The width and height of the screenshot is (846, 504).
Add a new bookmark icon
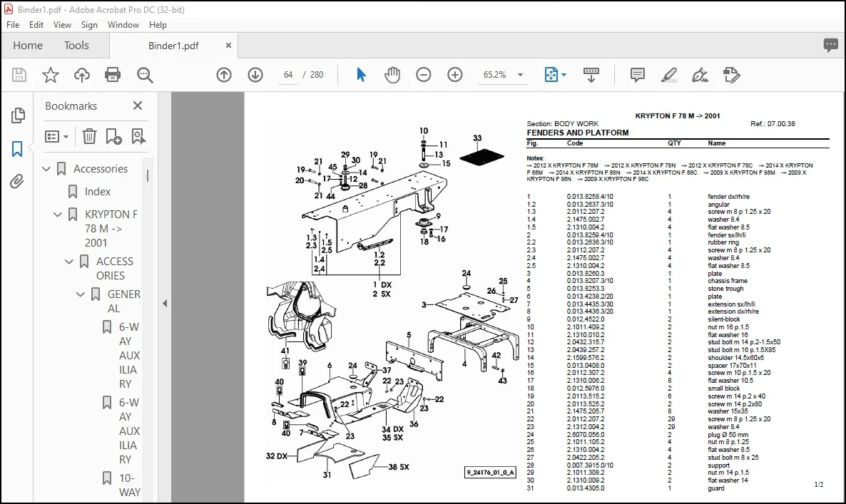tap(113, 136)
